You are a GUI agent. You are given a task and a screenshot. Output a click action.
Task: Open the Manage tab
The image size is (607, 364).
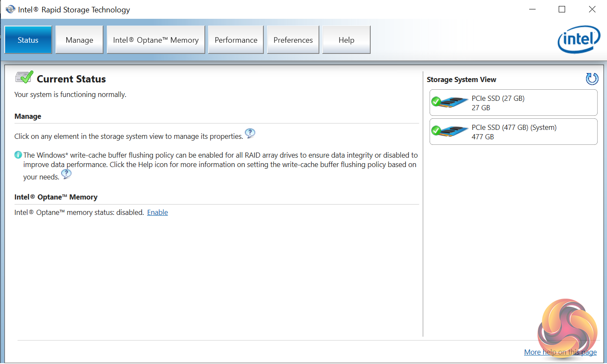click(80, 40)
